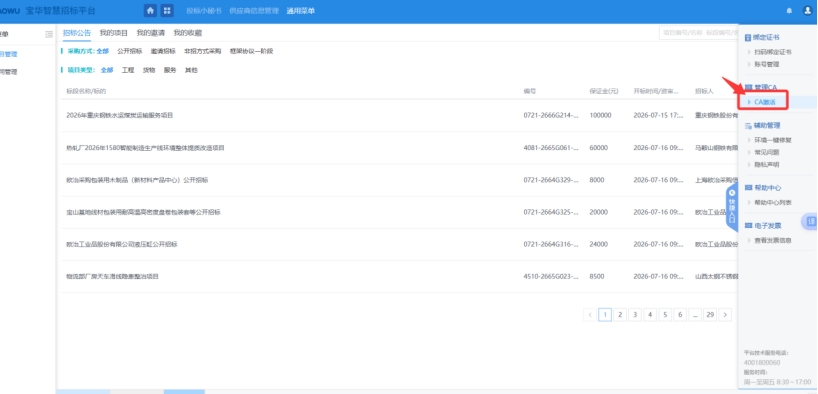Filter project type by 货物
This screenshot has height=394, width=818.
[x=149, y=70]
